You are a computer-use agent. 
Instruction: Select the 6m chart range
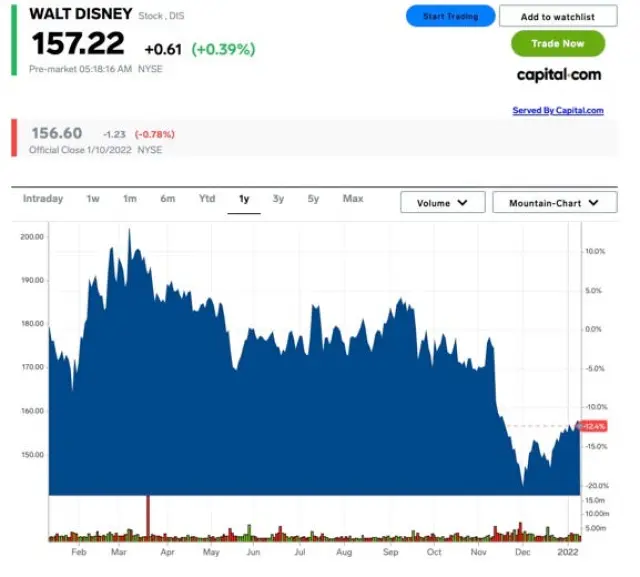click(167, 199)
